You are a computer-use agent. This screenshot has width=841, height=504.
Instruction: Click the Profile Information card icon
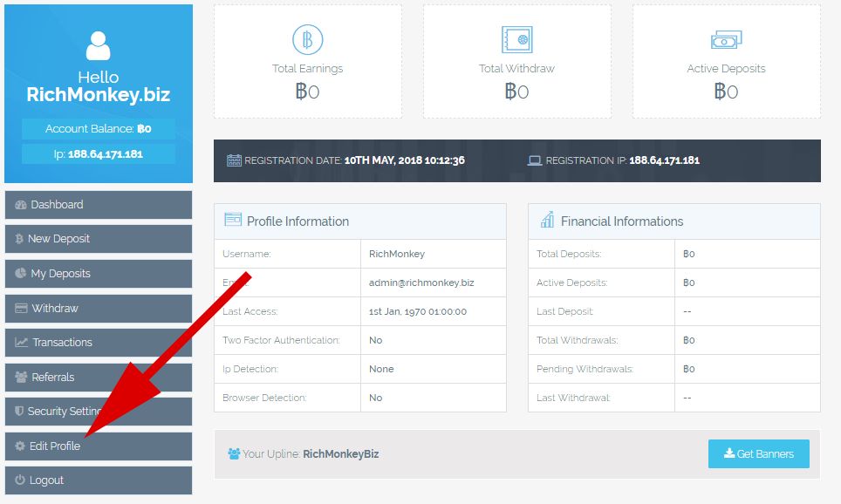[x=233, y=220]
